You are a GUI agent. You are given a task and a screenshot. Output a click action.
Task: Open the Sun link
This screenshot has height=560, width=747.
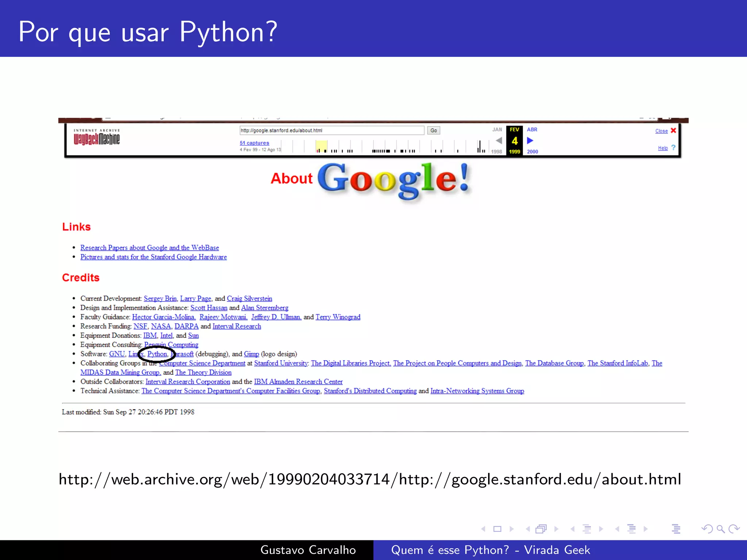193,335
